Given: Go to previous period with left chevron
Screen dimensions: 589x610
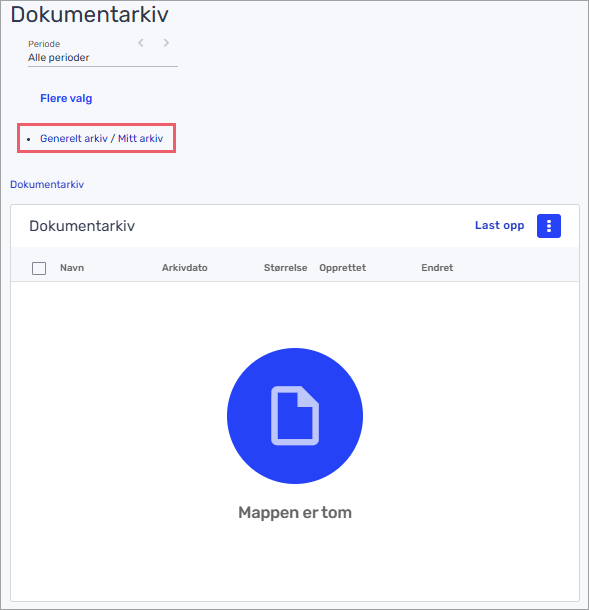Looking at the screenshot, I should [141, 43].
